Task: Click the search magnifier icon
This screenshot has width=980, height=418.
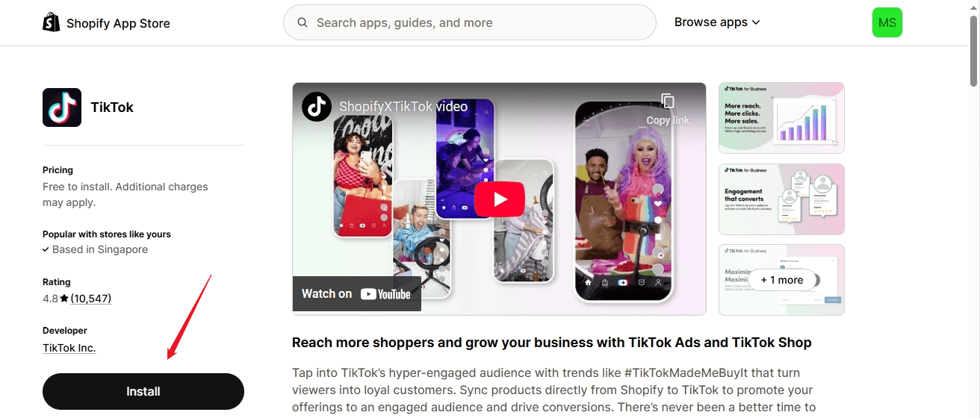Action: pos(303,22)
